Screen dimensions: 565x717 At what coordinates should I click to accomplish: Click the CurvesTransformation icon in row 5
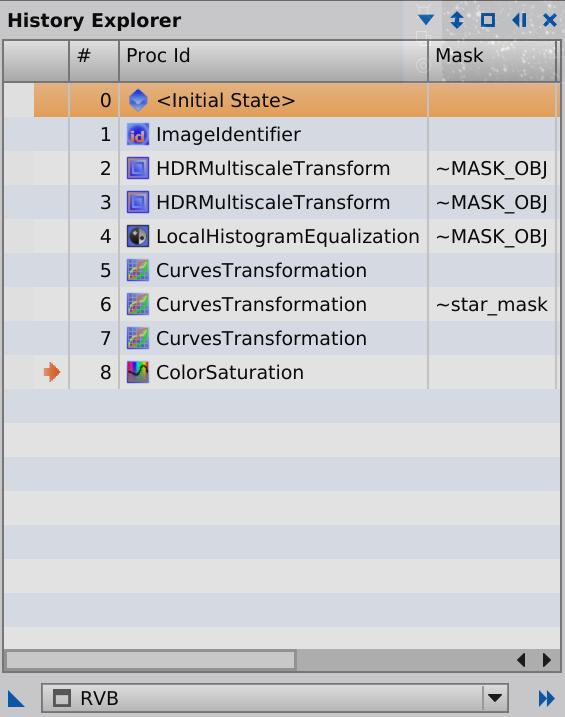pos(138,270)
